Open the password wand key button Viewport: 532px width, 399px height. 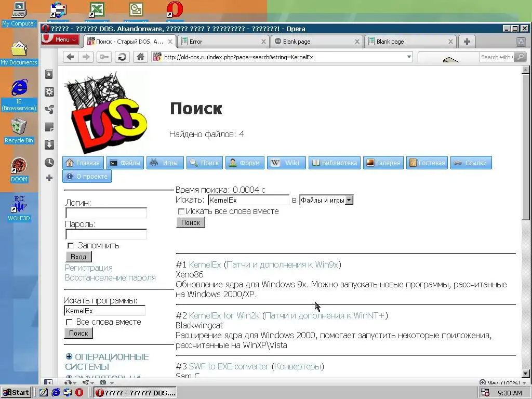[x=104, y=57]
